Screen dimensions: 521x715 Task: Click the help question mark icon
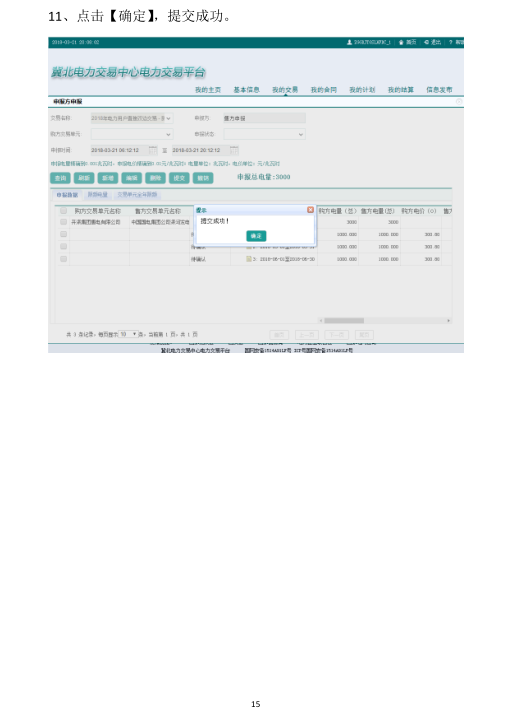click(450, 42)
